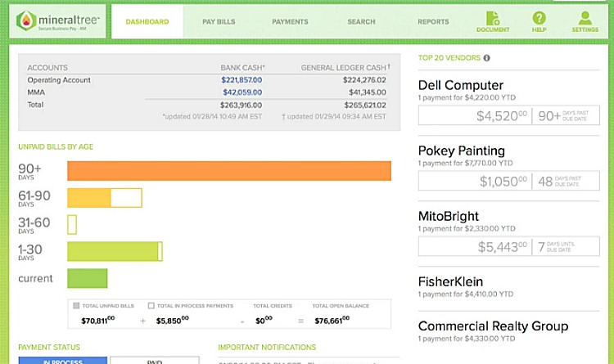Screen dimensions: 614x364
Task: Click the 1-30 days lime bar
Action: 115,251
